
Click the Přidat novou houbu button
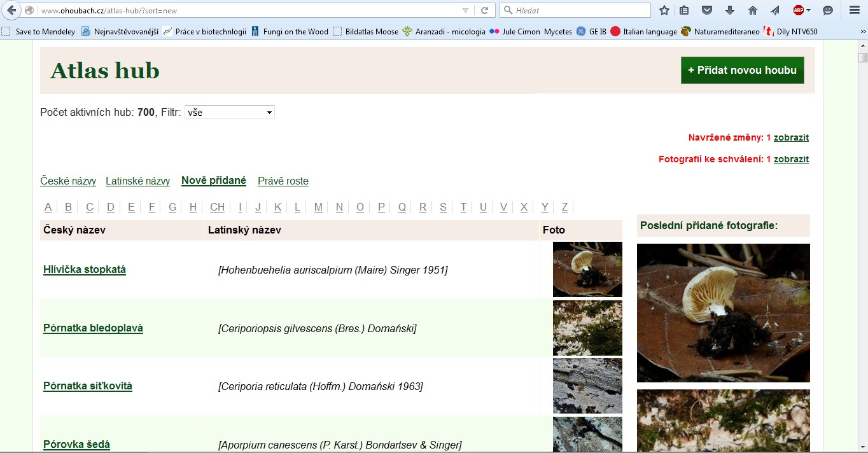[742, 70]
